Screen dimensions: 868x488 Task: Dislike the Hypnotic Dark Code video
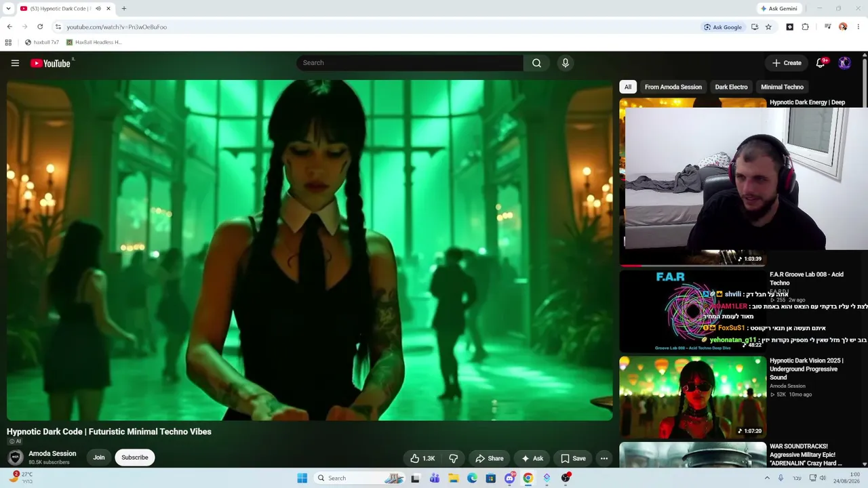point(453,458)
